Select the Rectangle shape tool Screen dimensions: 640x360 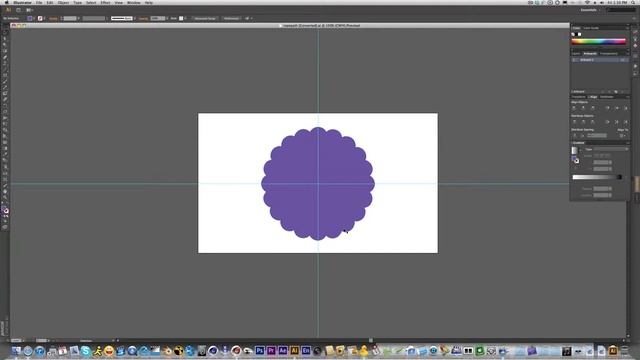tap(5, 76)
